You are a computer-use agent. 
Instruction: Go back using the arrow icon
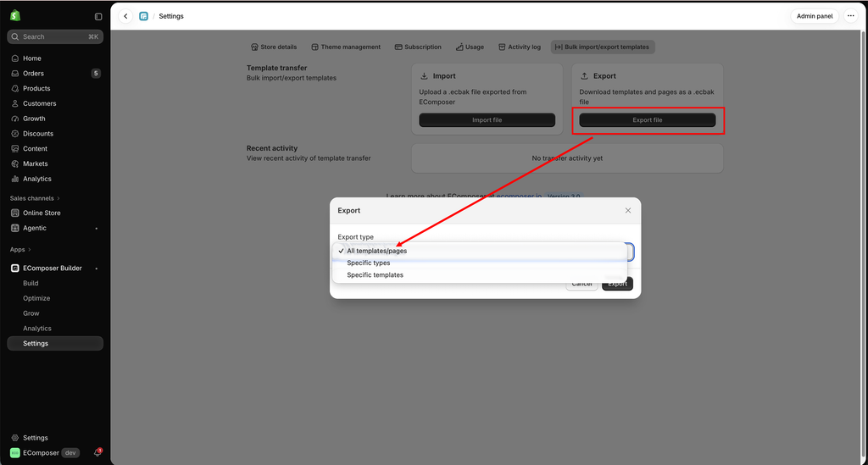coord(125,16)
